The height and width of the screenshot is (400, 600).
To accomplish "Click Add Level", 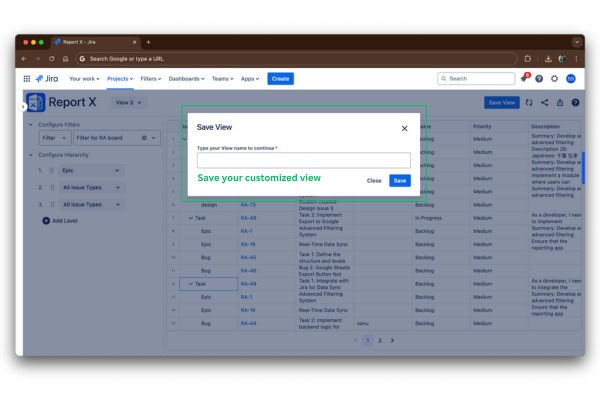I will 60,221.
